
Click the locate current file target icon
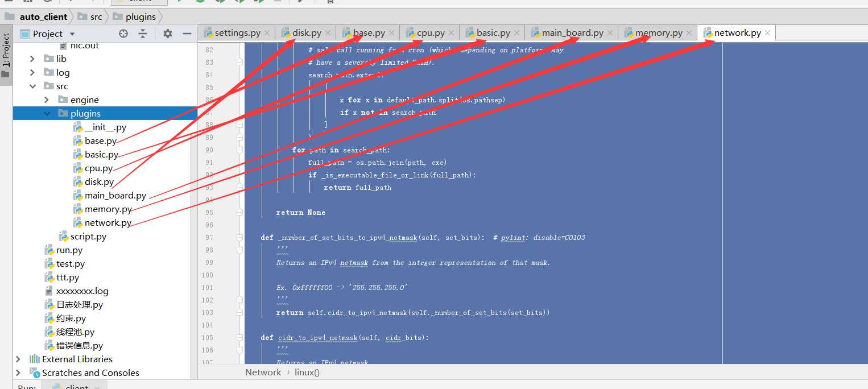[123, 34]
